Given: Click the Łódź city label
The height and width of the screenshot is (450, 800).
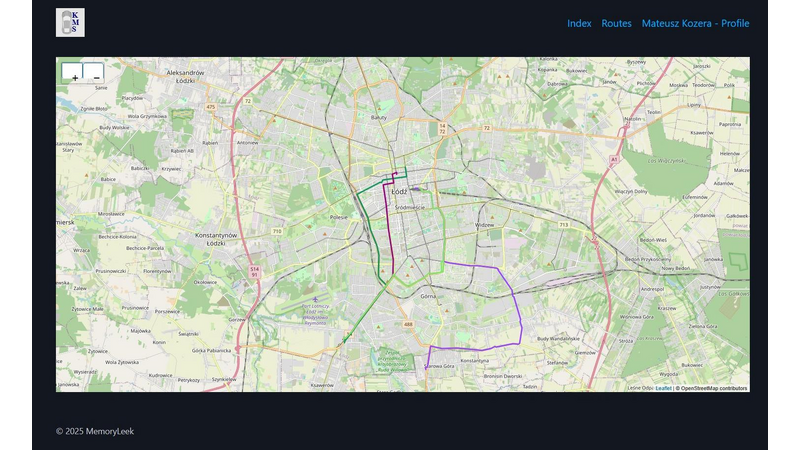Looking at the screenshot, I should click(398, 189).
